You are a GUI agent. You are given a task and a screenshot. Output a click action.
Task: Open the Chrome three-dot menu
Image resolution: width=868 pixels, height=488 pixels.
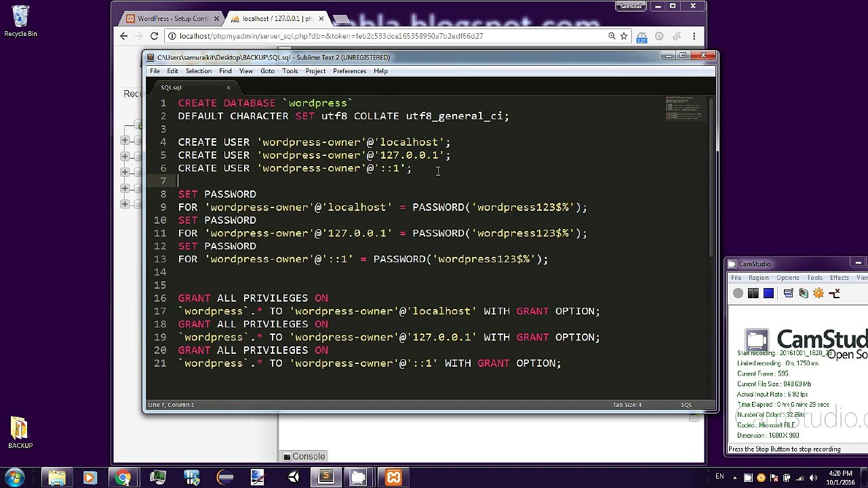694,36
